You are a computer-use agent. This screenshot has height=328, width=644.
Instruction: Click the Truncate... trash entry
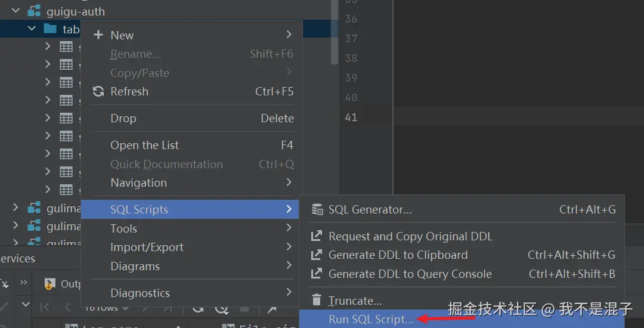(x=462, y=301)
